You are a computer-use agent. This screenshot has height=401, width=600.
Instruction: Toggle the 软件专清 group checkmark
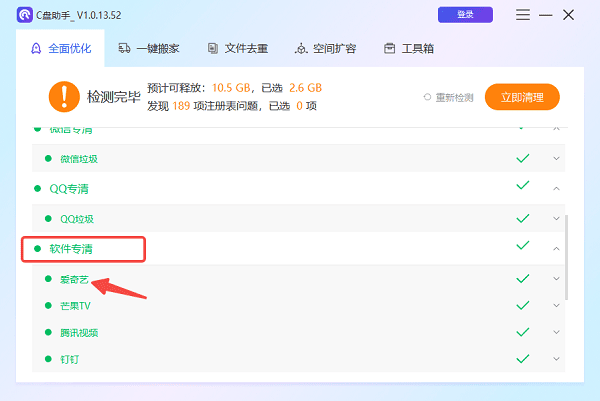pos(521,246)
